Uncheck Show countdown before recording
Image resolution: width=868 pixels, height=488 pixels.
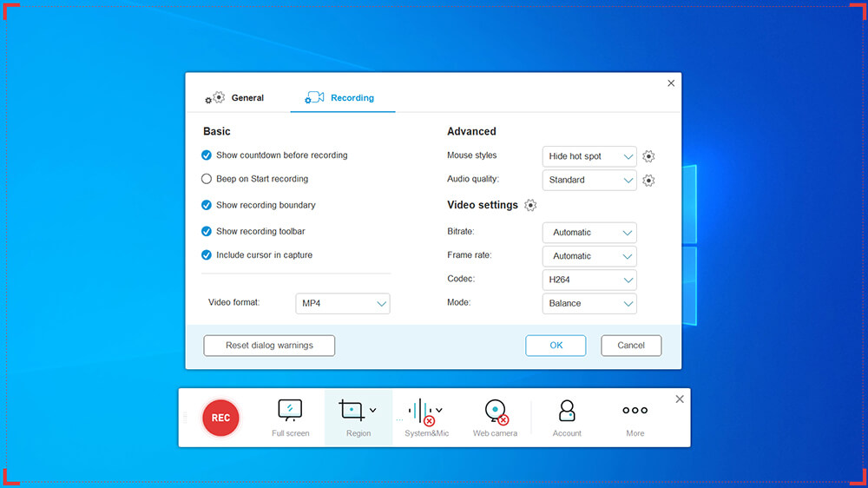(207, 155)
